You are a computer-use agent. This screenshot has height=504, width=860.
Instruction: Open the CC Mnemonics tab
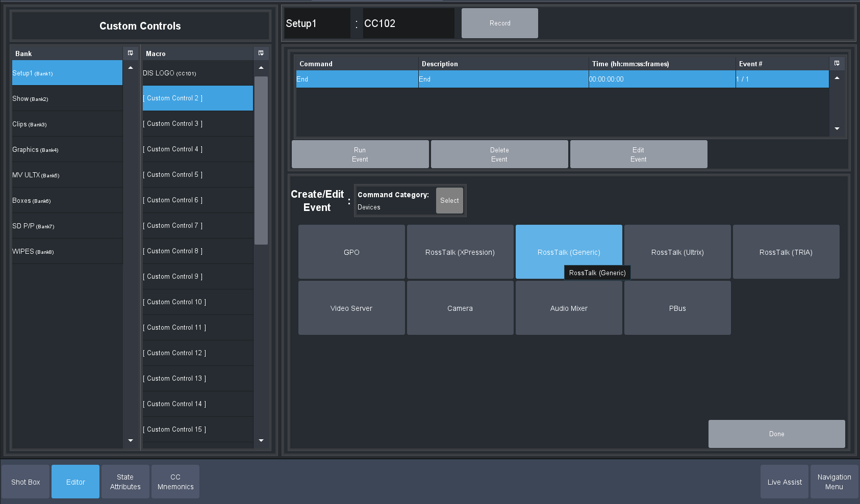pyautogui.click(x=175, y=482)
